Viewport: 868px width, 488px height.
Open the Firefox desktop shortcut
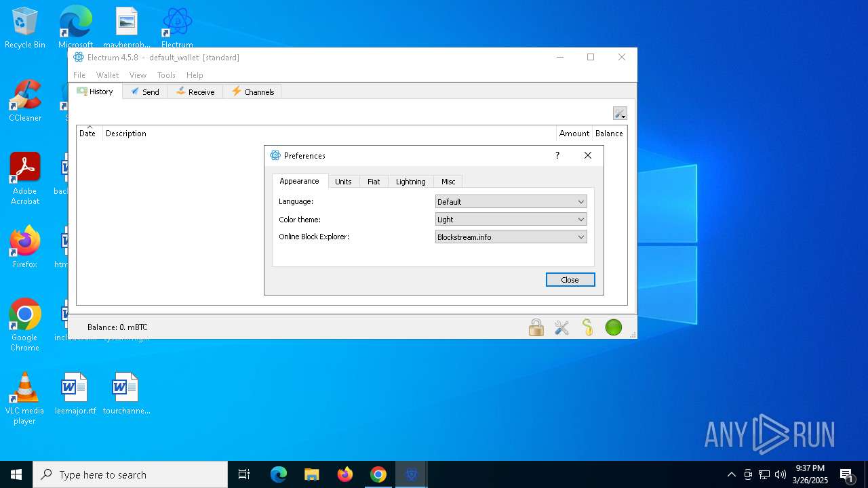tap(25, 247)
